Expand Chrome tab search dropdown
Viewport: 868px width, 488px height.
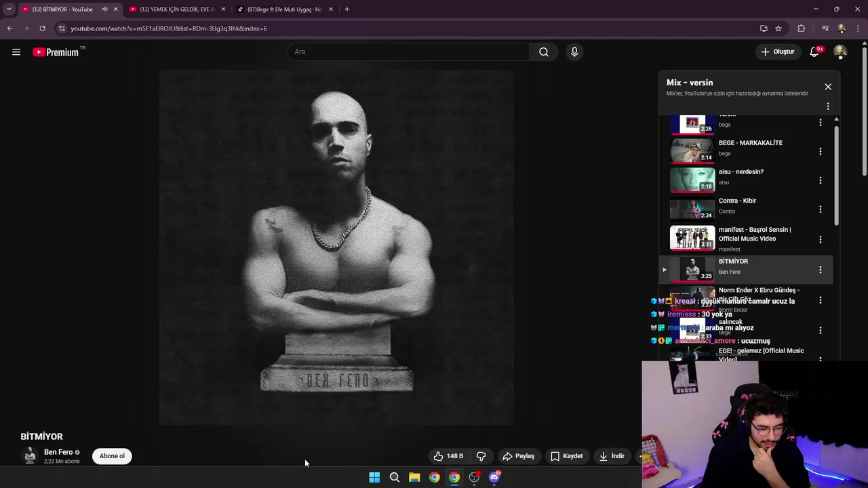pos(9,9)
